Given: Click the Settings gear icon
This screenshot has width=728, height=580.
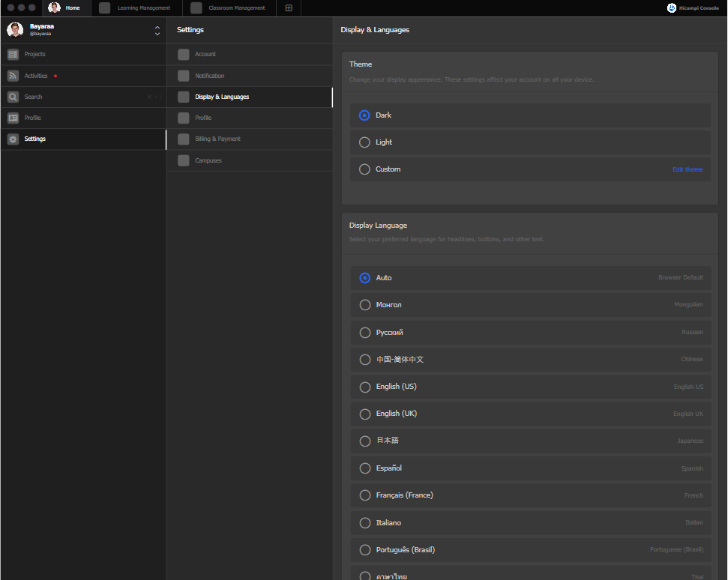Looking at the screenshot, I should coord(13,139).
